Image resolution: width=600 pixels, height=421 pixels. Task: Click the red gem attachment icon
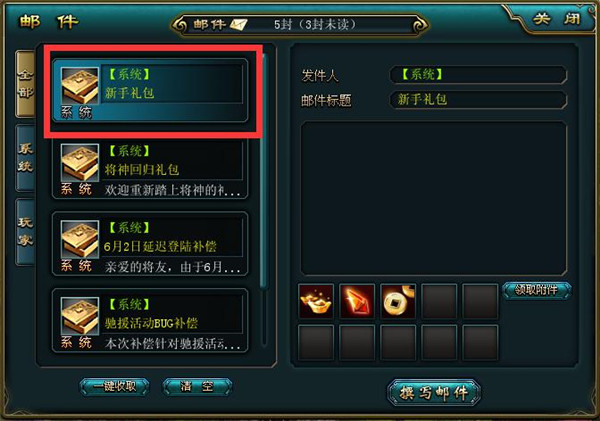[x=357, y=301]
